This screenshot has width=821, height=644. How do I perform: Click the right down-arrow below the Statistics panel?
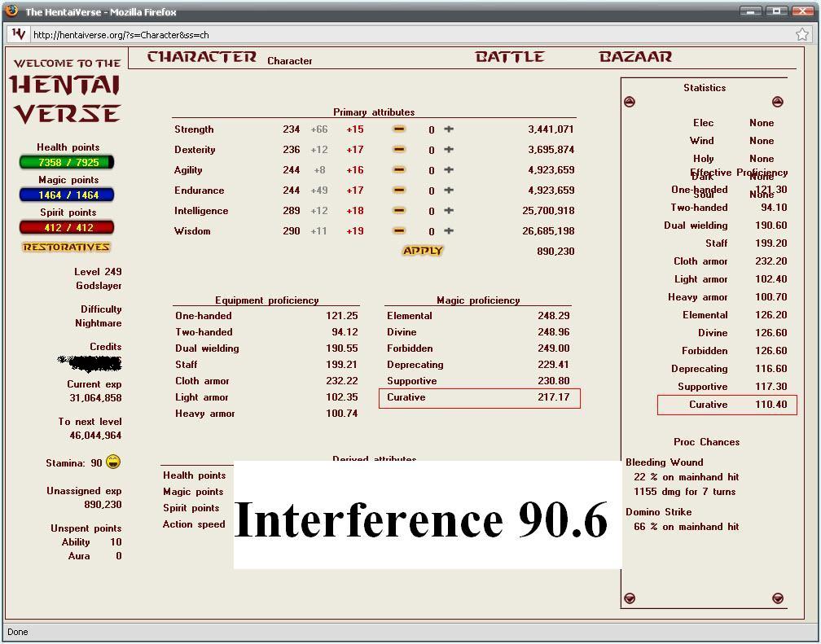778,598
